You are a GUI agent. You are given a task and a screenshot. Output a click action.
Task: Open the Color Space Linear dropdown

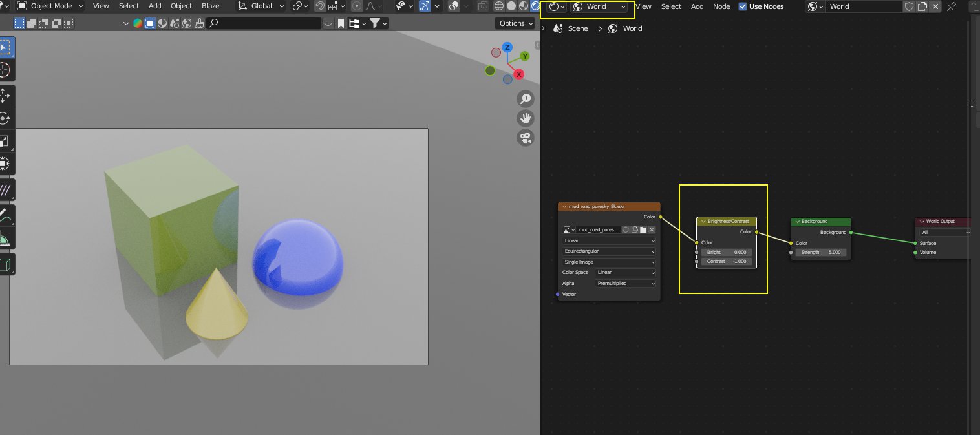point(625,273)
